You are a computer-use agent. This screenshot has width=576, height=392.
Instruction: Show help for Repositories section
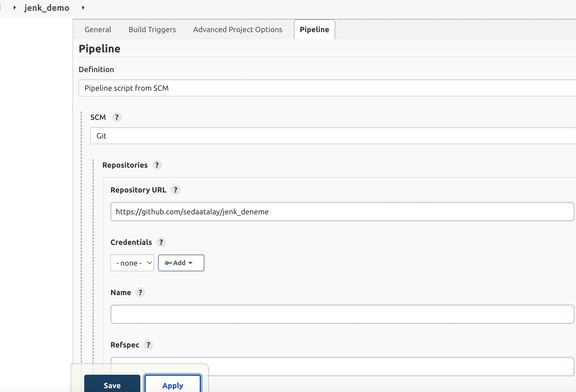point(157,165)
